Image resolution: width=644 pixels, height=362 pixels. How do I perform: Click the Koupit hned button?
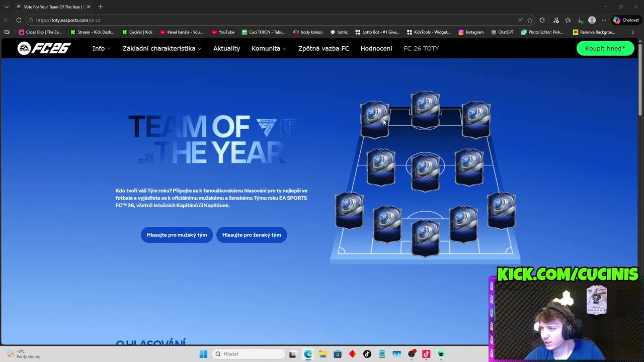click(x=605, y=48)
